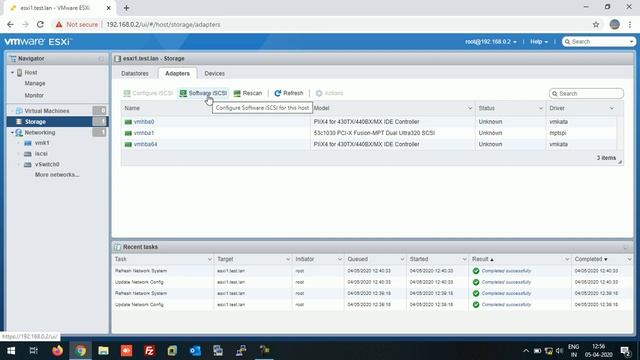This screenshot has width=640, height=360.
Task: Minimize the Recent tasks panel
Action: [625, 247]
